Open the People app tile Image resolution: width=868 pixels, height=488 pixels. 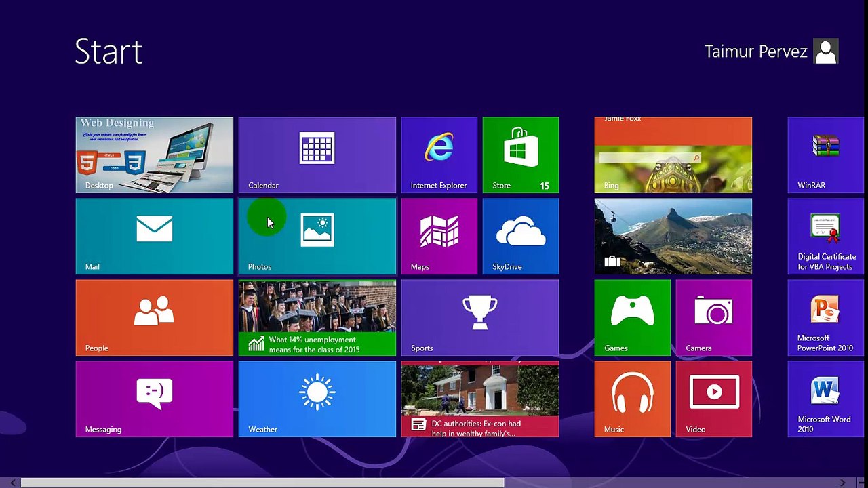point(155,318)
